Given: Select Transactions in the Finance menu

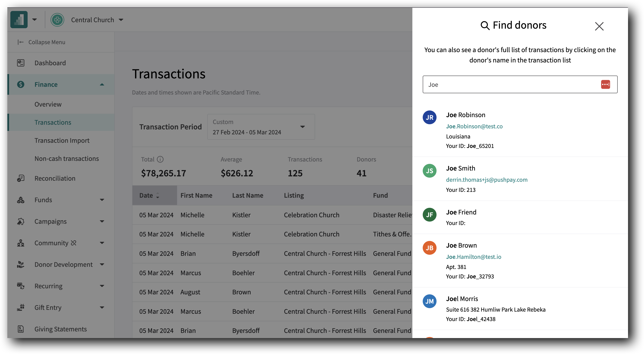Looking at the screenshot, I should click(x=53, y=122).
